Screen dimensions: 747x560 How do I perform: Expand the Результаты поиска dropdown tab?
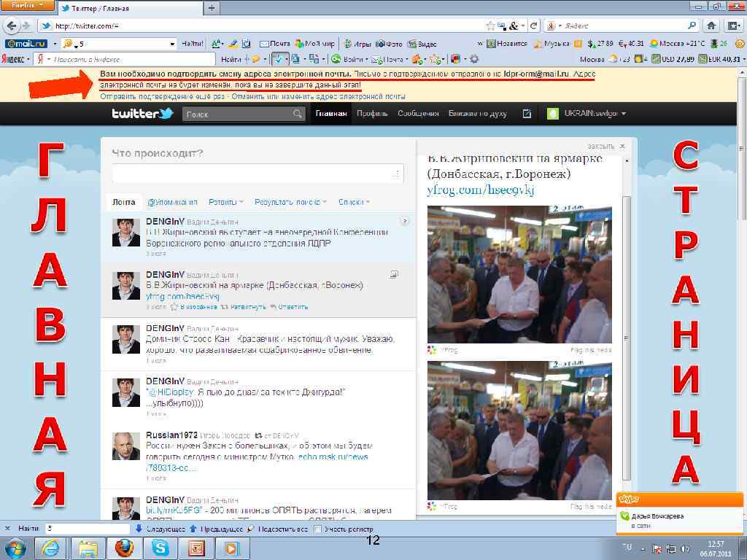pos(290,202)
